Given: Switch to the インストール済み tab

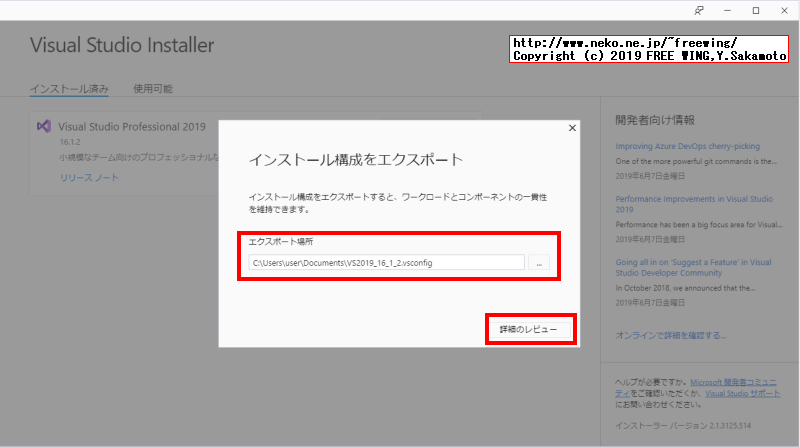Looking at the screenshot, I should point(69,88).
